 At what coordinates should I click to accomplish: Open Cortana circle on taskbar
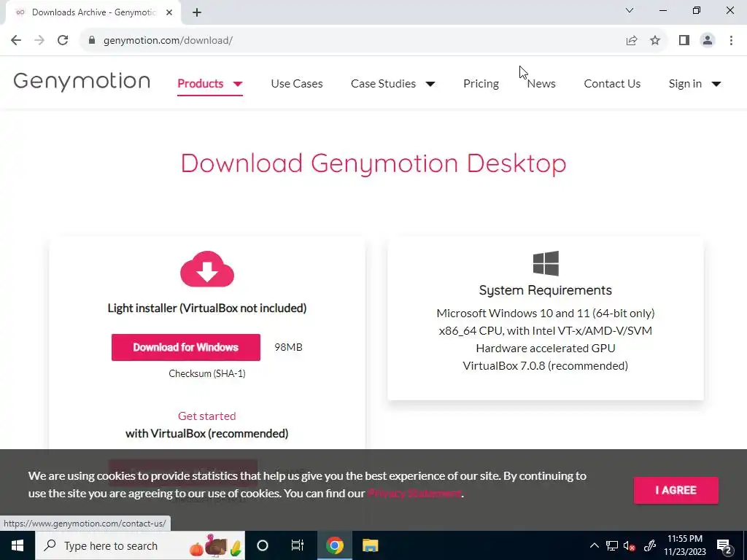263,545
